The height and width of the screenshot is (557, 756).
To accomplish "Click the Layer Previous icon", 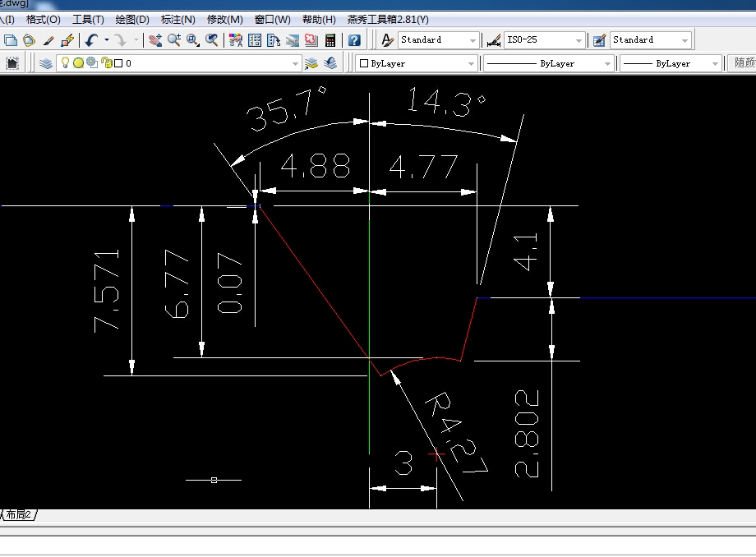I will click(x=330, y=63).
